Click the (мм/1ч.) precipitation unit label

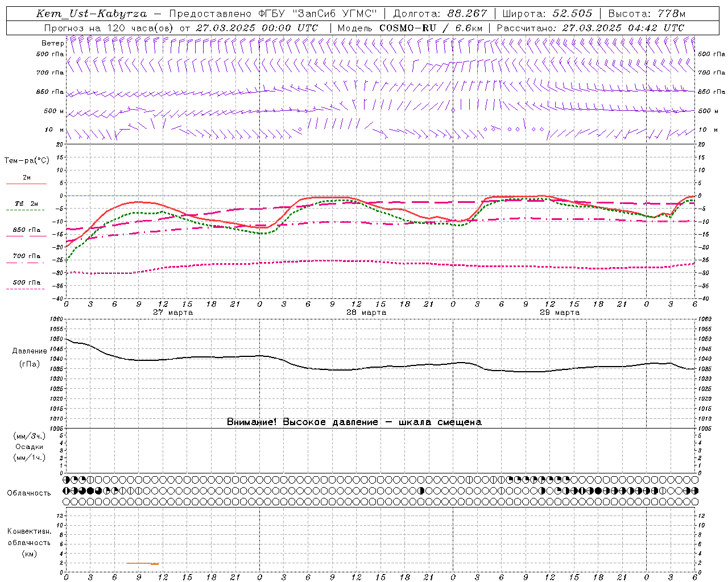pyautogui.click(x=30, y=458)
